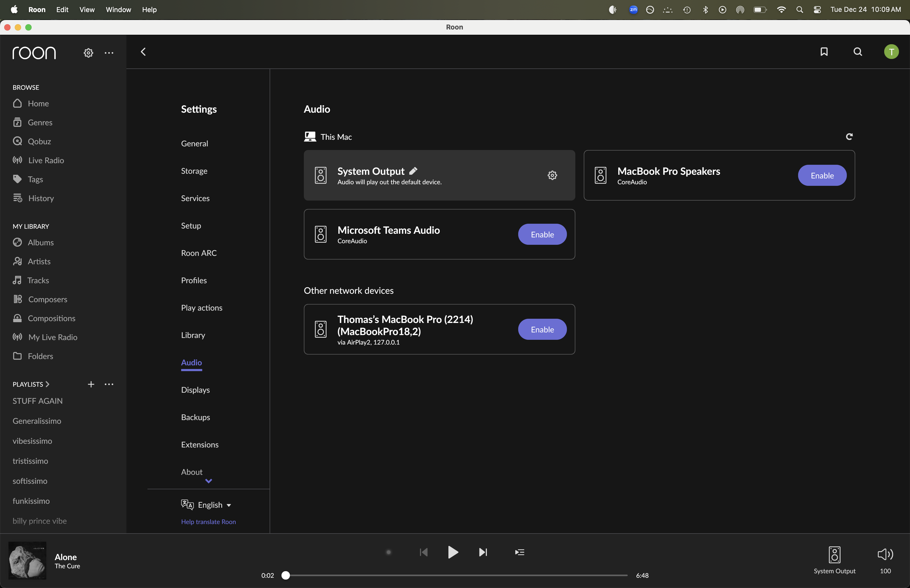Open the Edit menu in menu bar
Screen dimensions: 910x588
point(62,9)
